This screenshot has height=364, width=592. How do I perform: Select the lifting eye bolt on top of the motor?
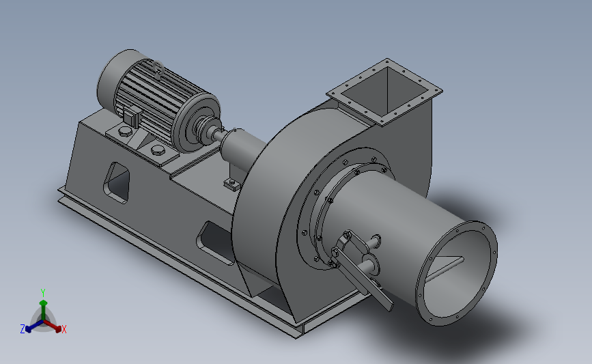pyautogui.click(x=158, y=70)
